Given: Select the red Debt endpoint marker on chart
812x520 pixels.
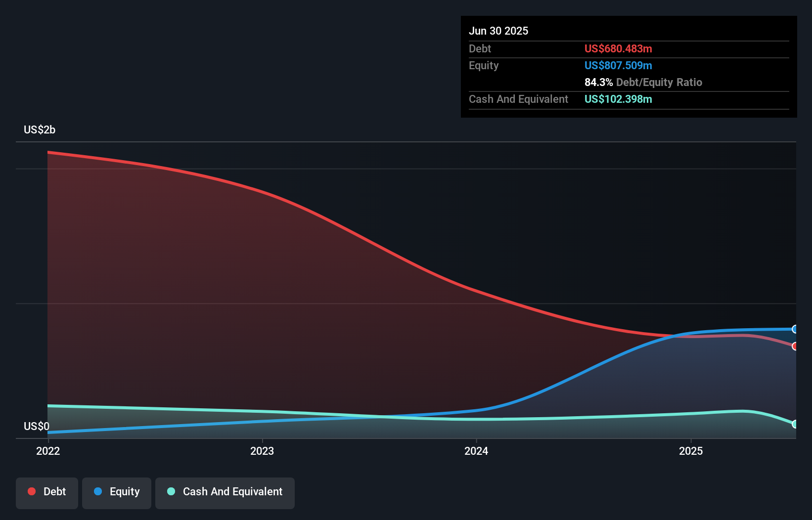Looking at the screenshot, I should pos(795,347).
